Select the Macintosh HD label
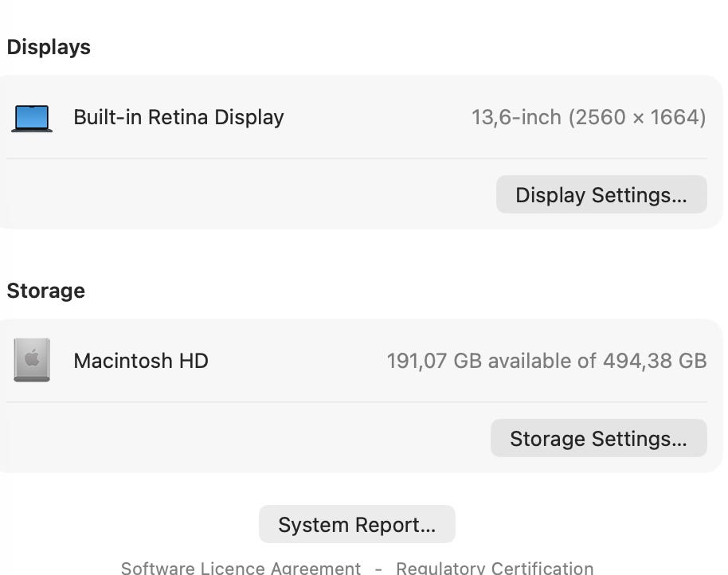The height and width of the screenshot is (575, 728). tap(141, 361)
